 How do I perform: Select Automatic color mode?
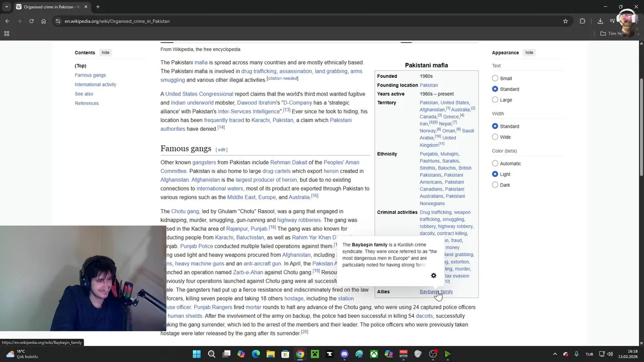point(495,163)
